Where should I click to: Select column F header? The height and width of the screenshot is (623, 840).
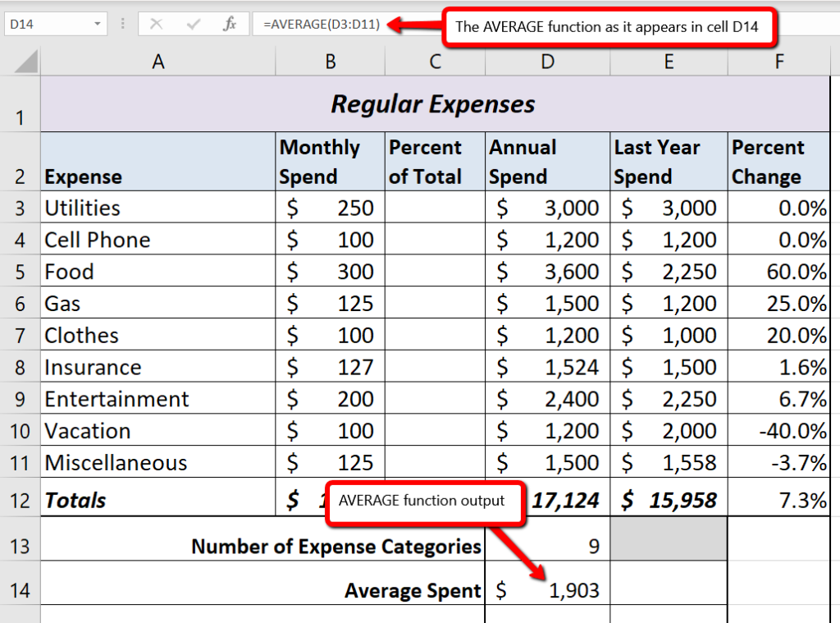point(779,61)
